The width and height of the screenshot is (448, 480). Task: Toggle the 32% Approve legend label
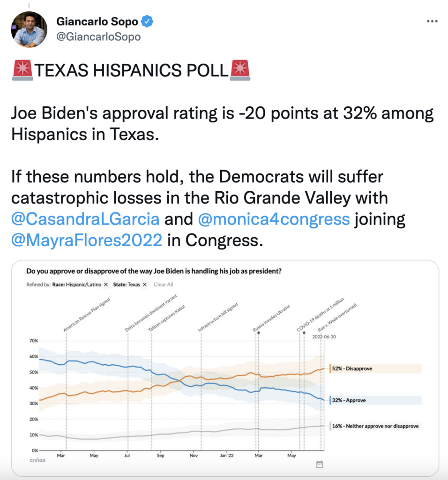click(349, 400)
